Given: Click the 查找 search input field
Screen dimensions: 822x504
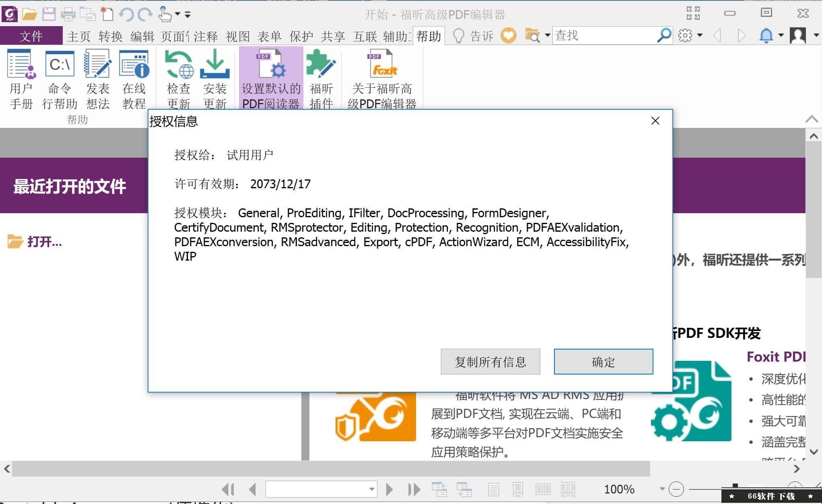Looking at the screenshot, I should (605, 35).
